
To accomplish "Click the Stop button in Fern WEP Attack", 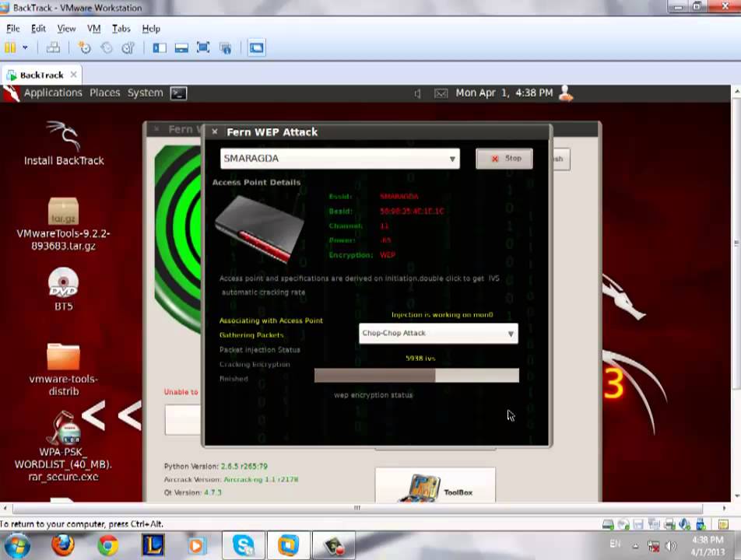I will (504, 159).
